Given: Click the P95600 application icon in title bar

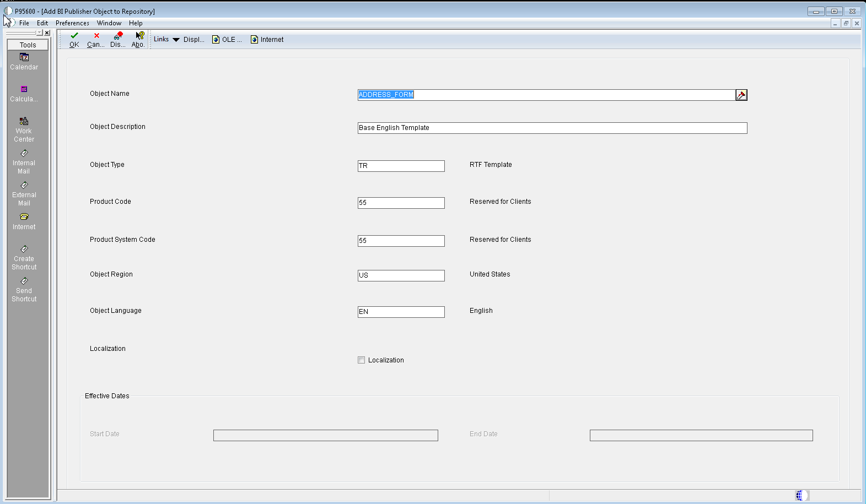Looking at the screenshot, I should [8, 11].
